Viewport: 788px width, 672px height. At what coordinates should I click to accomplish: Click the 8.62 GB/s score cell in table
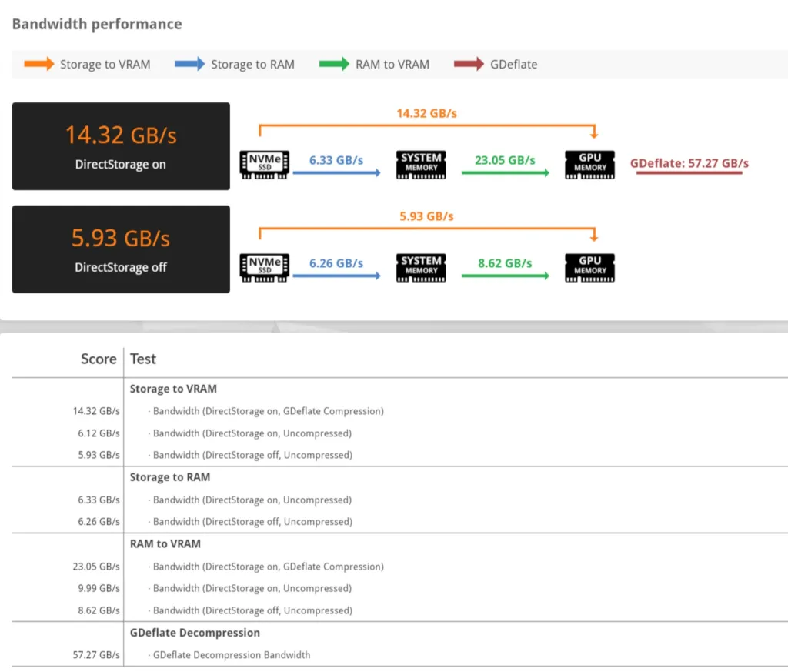[x=98, y=610]
